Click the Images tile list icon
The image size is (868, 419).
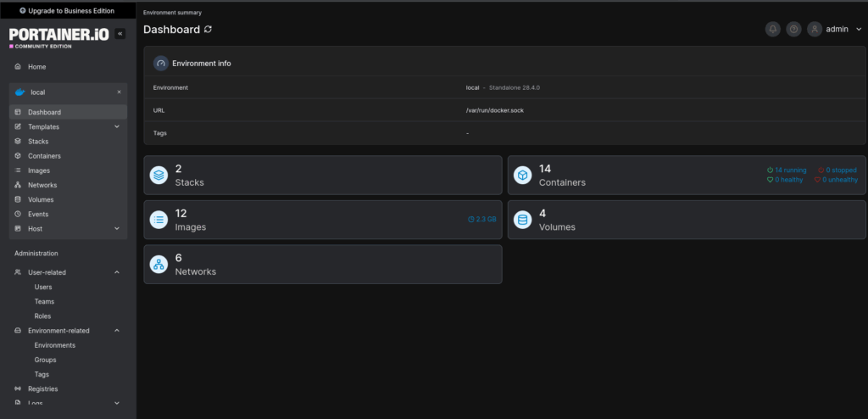(159, 220)
